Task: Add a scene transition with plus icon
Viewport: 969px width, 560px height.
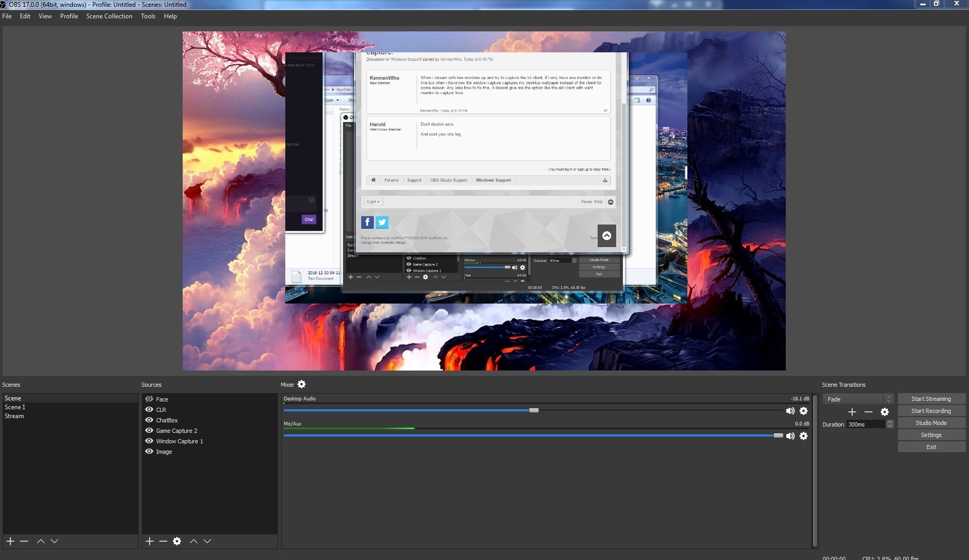Action: (x=852, y=412)
